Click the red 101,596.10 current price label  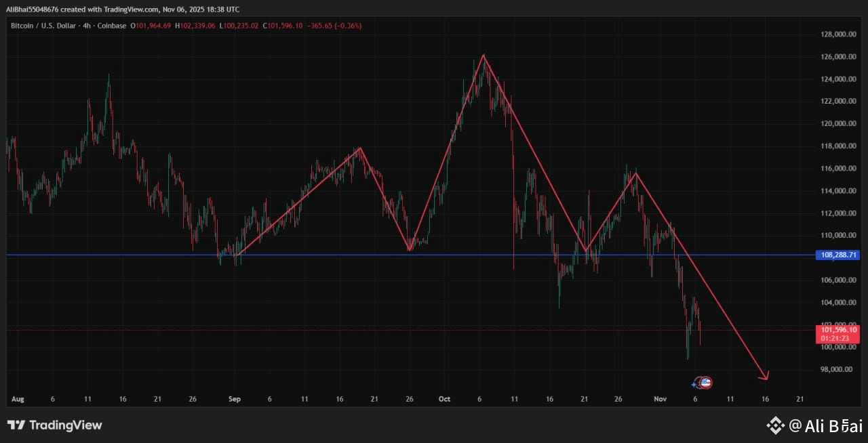(840, 330)
